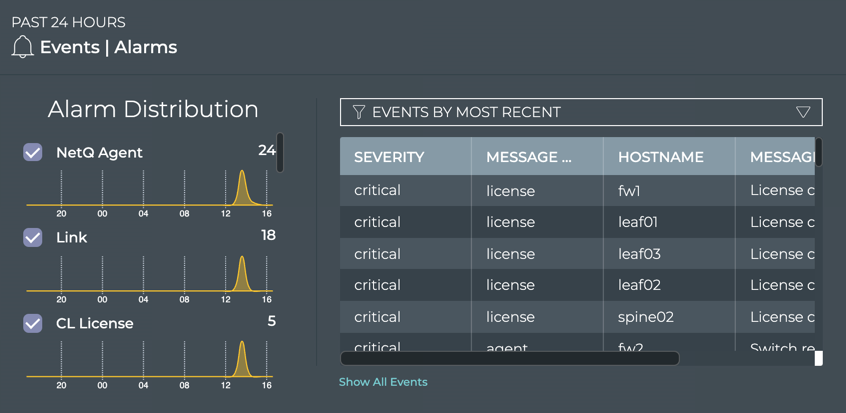Viewport: 846px width, 413px height.
Task: Click the Events | Alarms title
Action: coord(108,47)
